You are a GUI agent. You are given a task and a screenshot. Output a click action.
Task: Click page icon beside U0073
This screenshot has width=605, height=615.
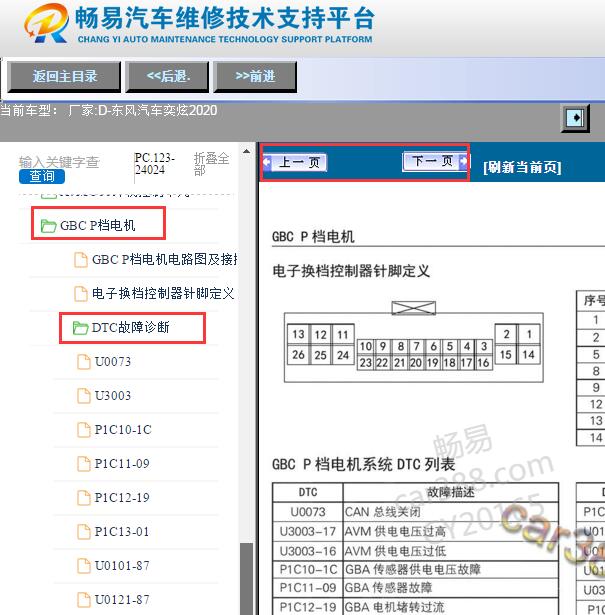click(84, 362)
